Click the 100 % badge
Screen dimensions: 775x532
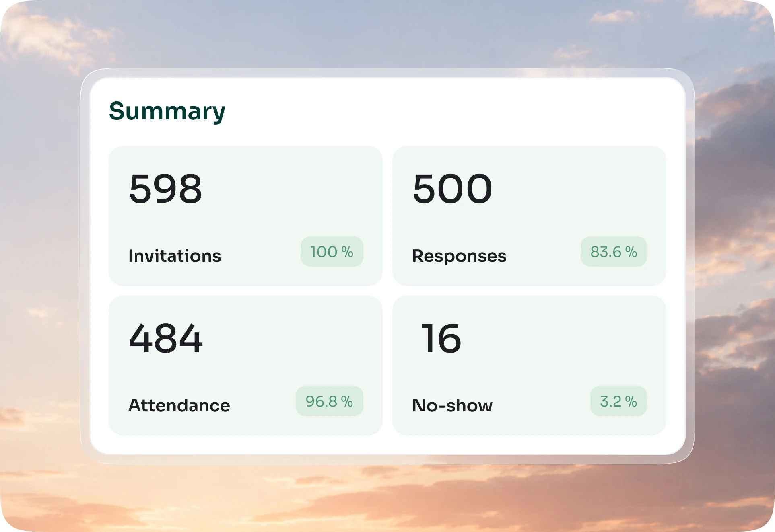point(332,252)
